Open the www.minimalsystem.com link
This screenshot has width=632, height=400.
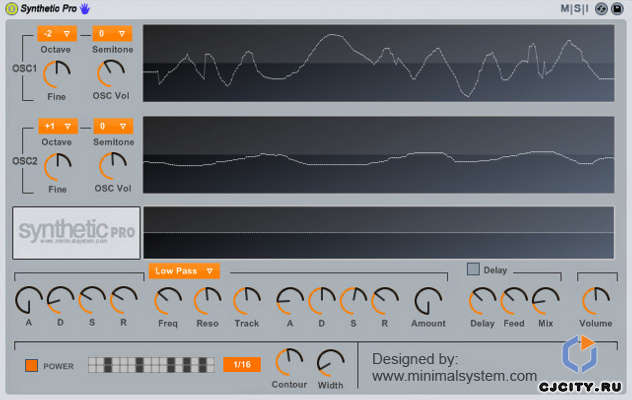point(455,376)
